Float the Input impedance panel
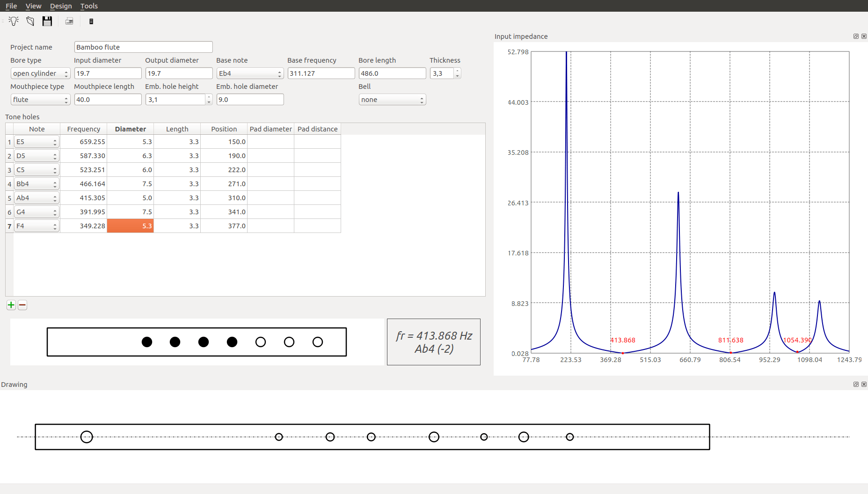This screenshot has height=494, width=868. coord(856,36)
